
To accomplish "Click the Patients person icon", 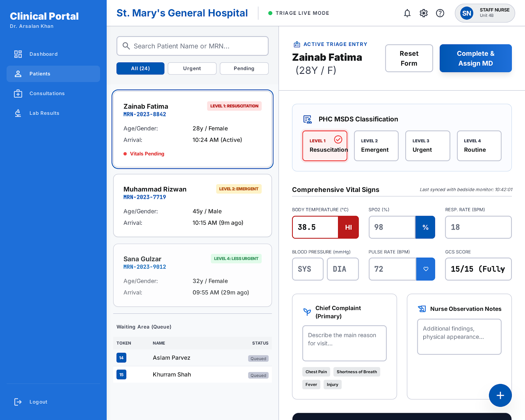I will 18,74.
